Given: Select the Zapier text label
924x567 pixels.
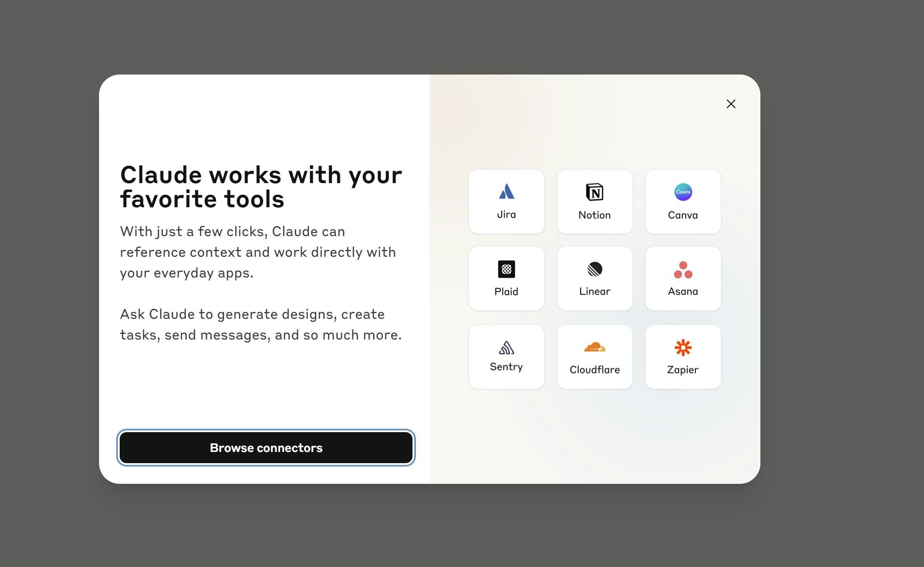Looking at the screenshot, I should pos(683,370).
